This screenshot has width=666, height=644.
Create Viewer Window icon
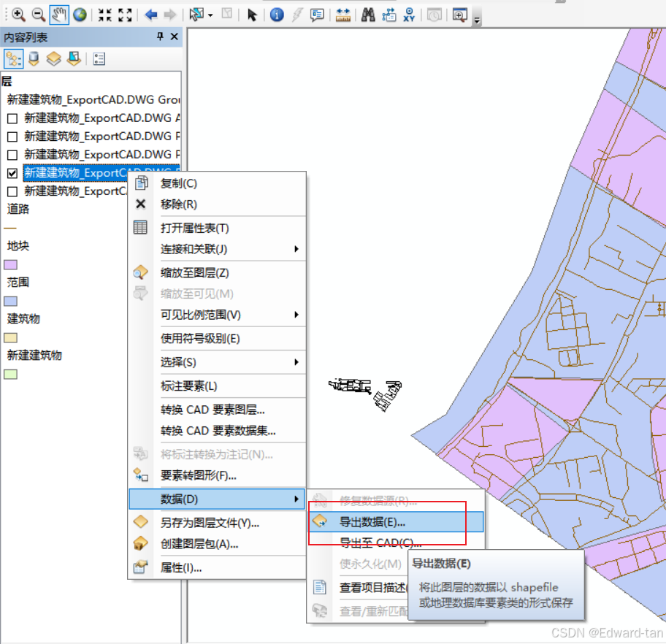[459, 15]
